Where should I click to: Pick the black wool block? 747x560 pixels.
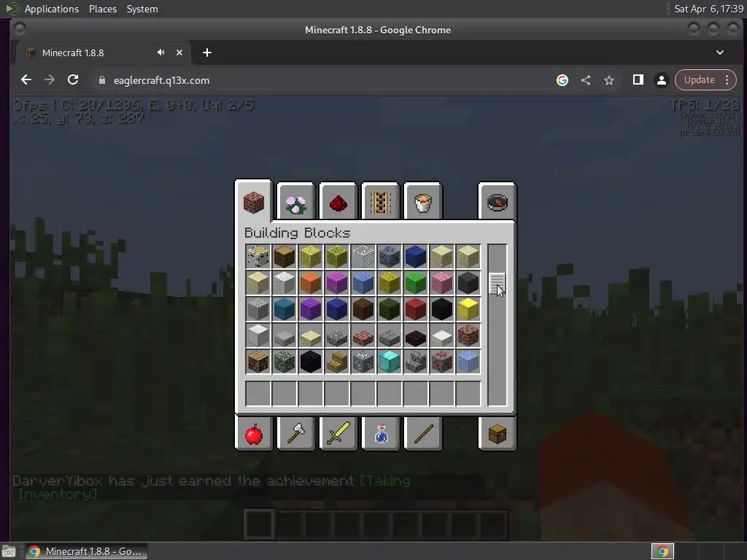point(441,309)
